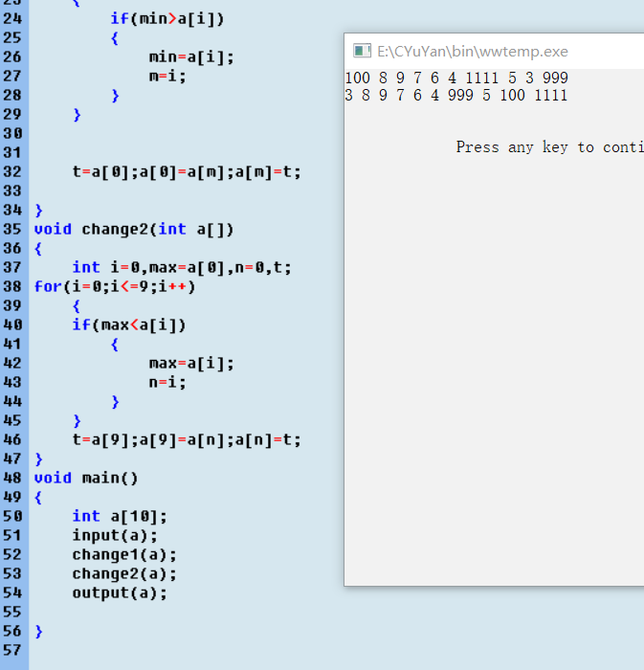Click the closing brace on line 34
Viewport: 644px width, 670px height.
pyautogui.click(x=39, y=211)
